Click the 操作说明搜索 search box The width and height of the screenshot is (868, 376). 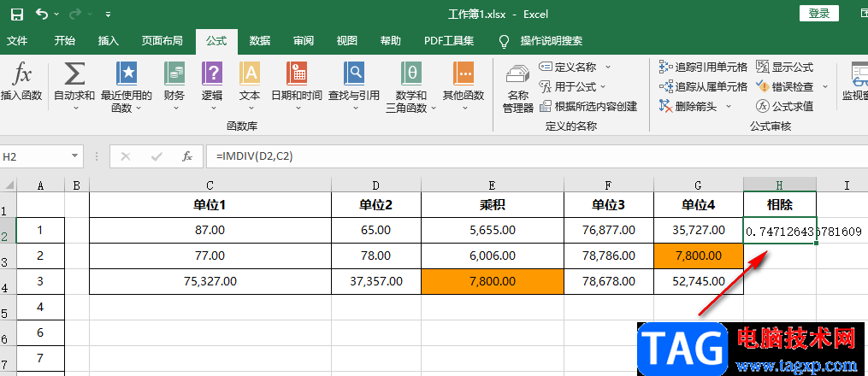click(x=551, y=41)
